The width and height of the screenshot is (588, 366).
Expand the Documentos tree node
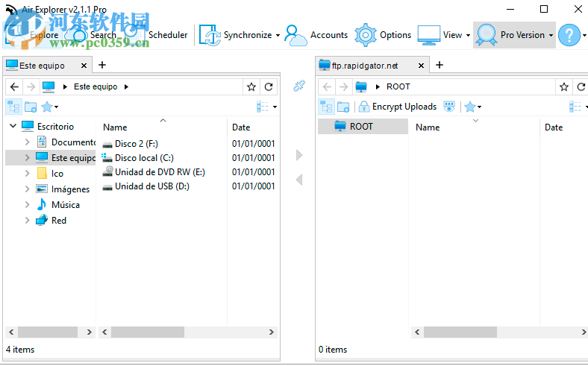(27, 142)
